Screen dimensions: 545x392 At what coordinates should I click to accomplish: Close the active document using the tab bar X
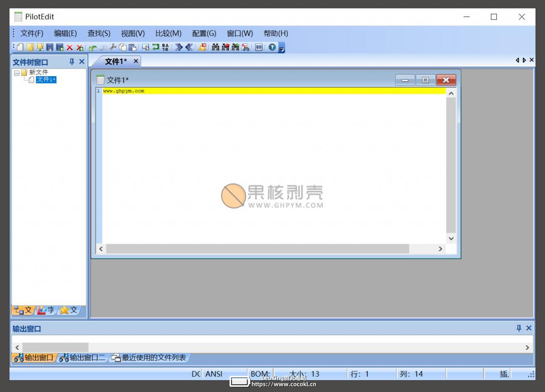tap(531, 60)
